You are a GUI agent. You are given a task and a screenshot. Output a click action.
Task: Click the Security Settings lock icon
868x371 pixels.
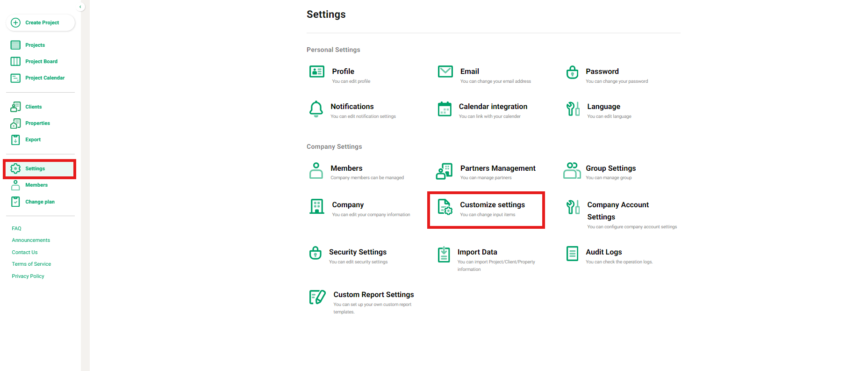tap(316, 253)
